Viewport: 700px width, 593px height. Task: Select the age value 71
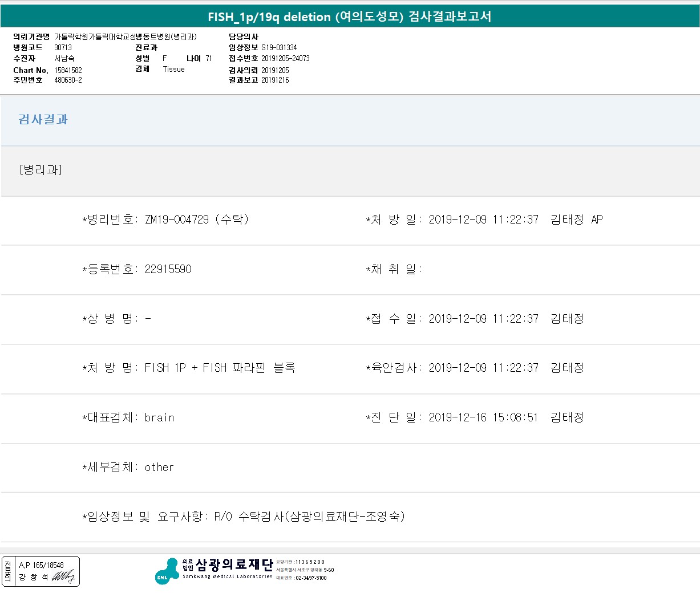click(x=209, y=58)
